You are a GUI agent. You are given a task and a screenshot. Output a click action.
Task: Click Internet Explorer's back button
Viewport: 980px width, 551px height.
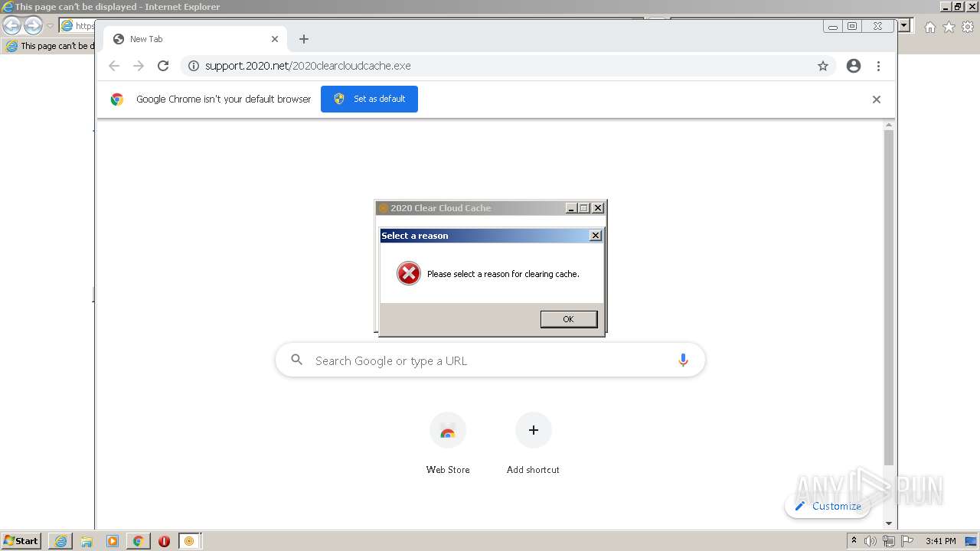(x=12, y=25)
